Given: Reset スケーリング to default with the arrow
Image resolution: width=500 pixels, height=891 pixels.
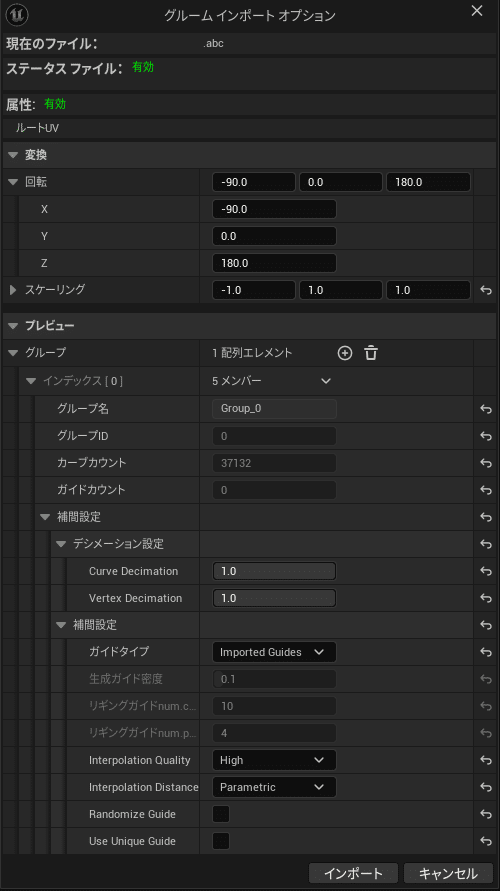Looking at the screenshot, I should (486, 290).
